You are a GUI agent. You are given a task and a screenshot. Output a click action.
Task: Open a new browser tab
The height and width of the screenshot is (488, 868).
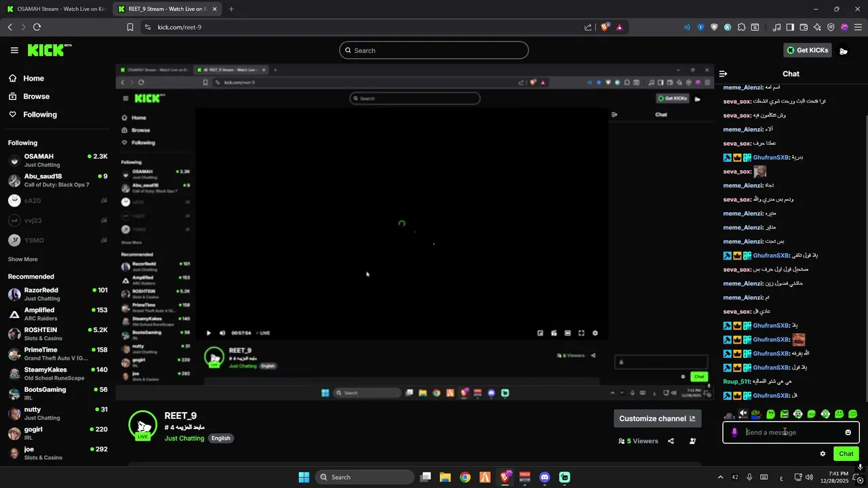click(x=231, y=9)
